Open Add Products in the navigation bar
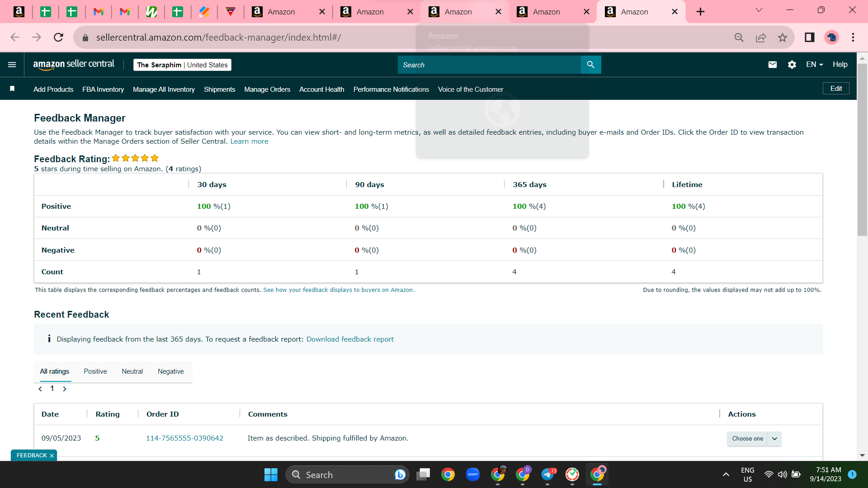Viewport: 868px width, 488px height. click(53, 89)
